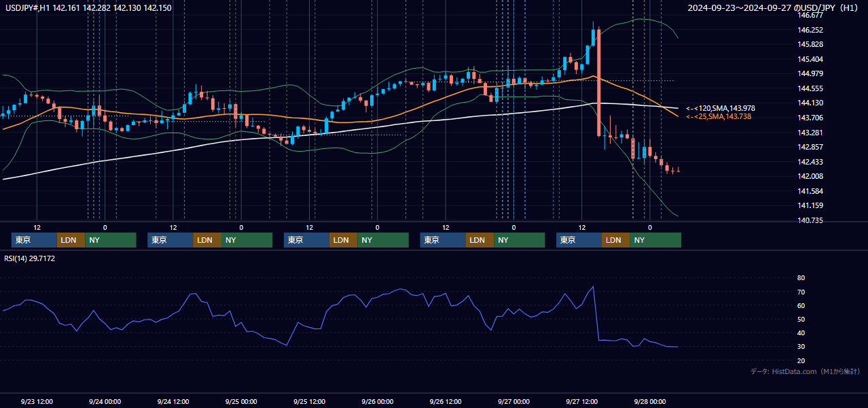Viewport: 868px width, 408px height.
Task: Click the 9/27 12:00 date label
Action: pyautogui.click(x=581, y=401)
